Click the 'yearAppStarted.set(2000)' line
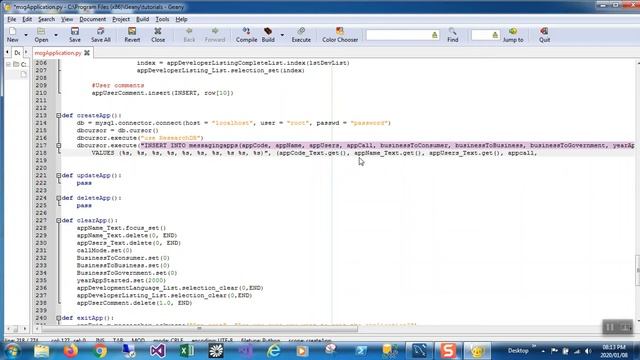The height and width of the screenshot is (360, 640). 121,280
